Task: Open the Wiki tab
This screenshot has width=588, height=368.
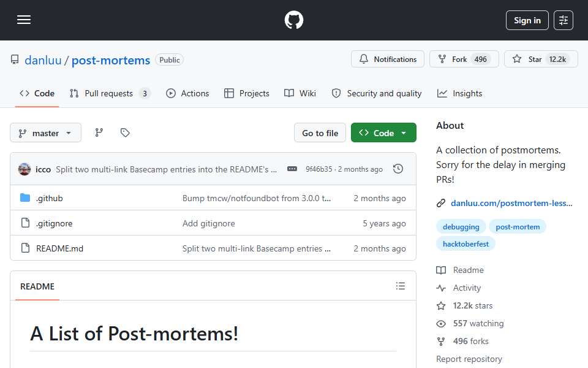Action: click(300, 93)
